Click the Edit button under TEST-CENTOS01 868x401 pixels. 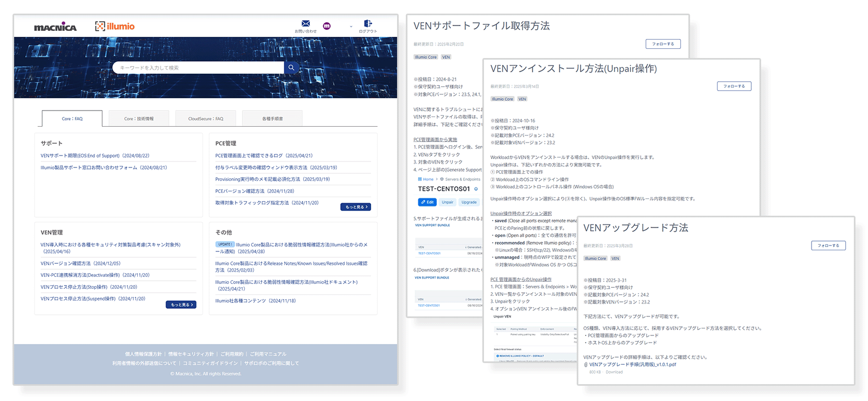point(427,202)
